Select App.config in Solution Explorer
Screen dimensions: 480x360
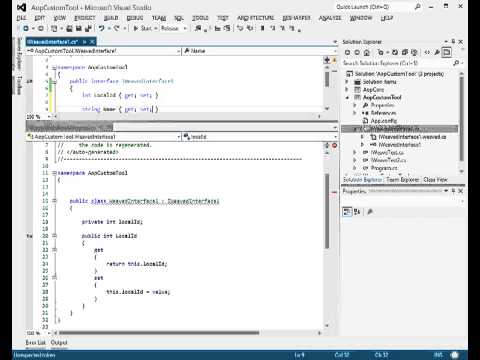384,121
